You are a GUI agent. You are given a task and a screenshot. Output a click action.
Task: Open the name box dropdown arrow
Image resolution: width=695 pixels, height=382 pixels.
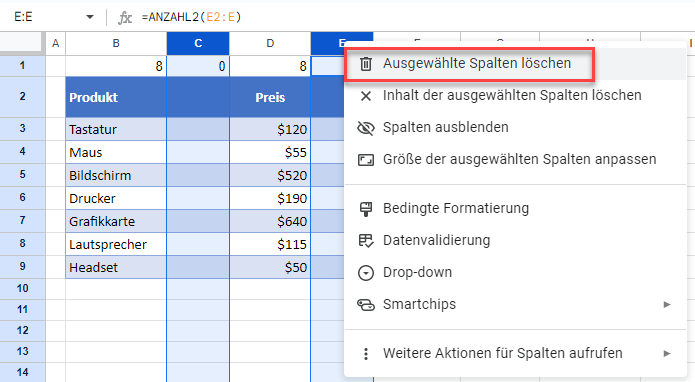tap(90, 17)
